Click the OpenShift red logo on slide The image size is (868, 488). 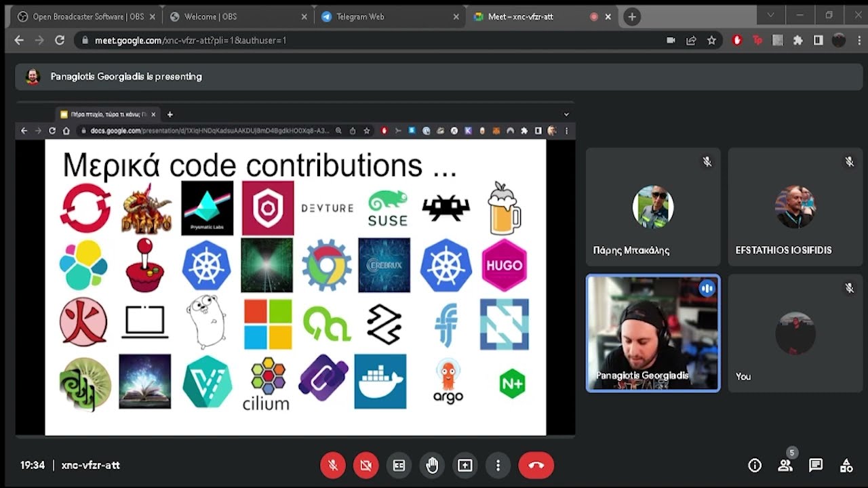click(x=85, y=208)
